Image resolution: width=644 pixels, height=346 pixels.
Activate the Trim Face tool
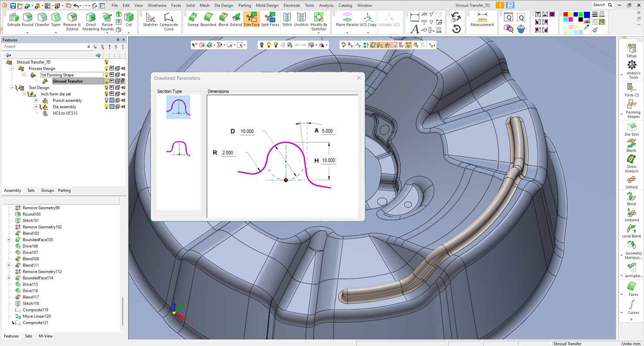pos(251,20)
